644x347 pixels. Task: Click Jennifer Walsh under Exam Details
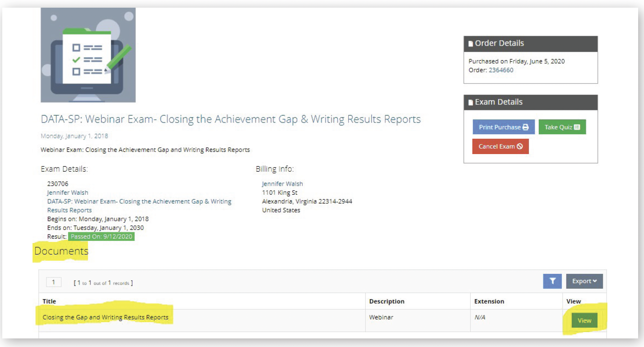tap(68, 192)
